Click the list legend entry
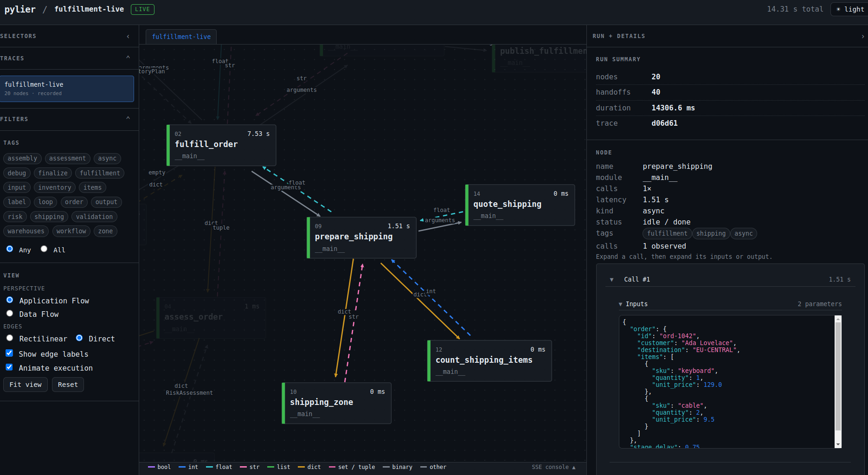Viewport: 868px width, 475px height. pos(279,467)
